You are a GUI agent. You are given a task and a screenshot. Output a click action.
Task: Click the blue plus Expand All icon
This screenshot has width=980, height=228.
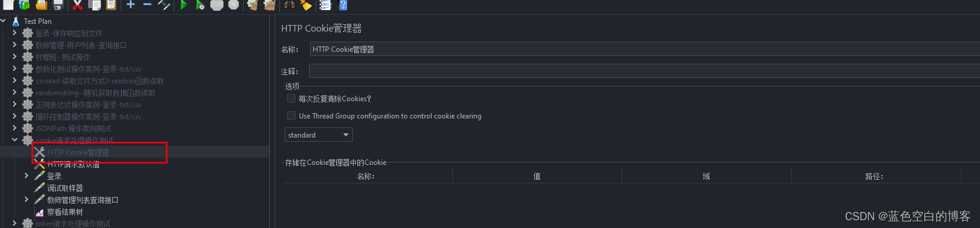pyautogui.click(x=131, y=5)
